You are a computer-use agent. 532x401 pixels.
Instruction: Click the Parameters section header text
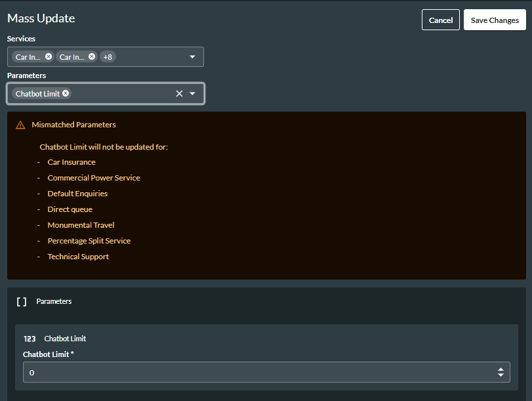54,301
